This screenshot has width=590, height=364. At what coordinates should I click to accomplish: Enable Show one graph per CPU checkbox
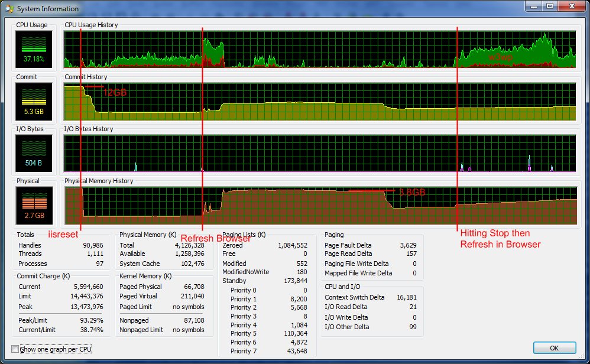click(15, 349)
